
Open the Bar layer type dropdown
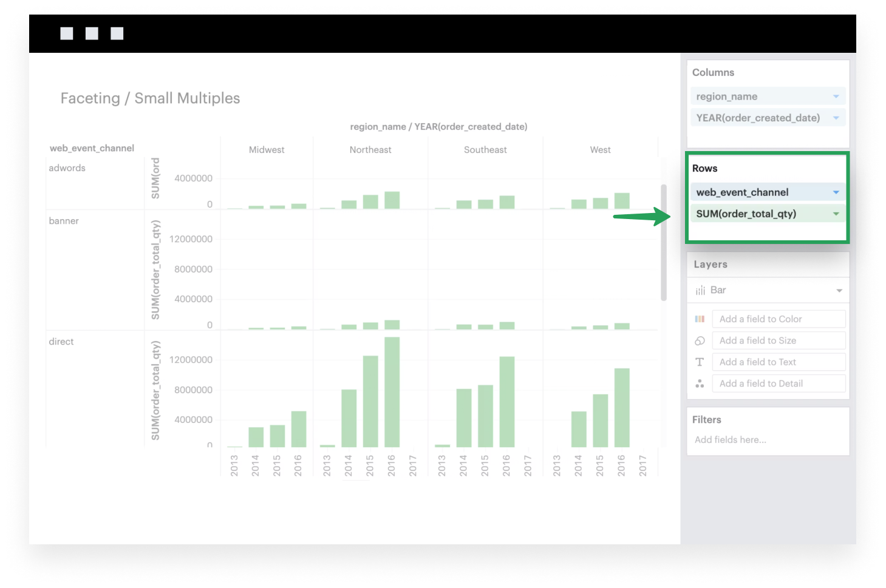click(x=839, y=291)
